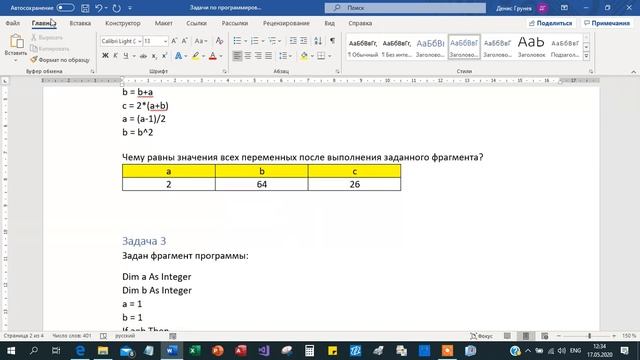Click the Вставить paste icon
Viewport: 640px width, 360px height.
coord(16,41)
